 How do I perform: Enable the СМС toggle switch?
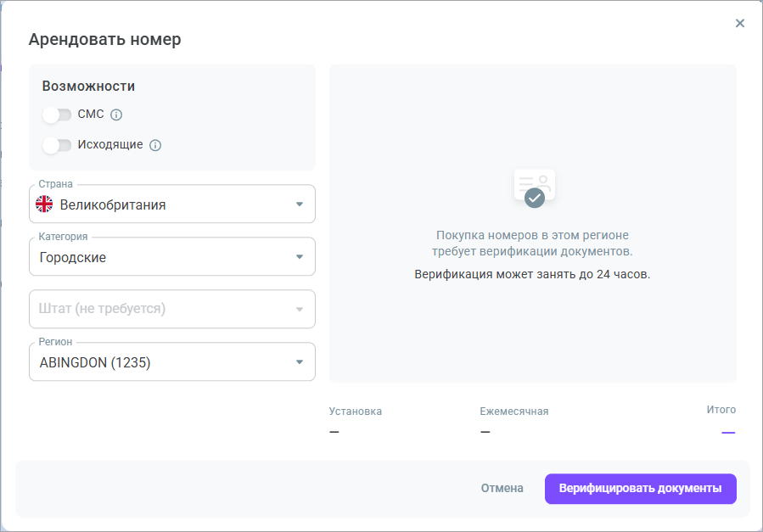tap(57, 115)
